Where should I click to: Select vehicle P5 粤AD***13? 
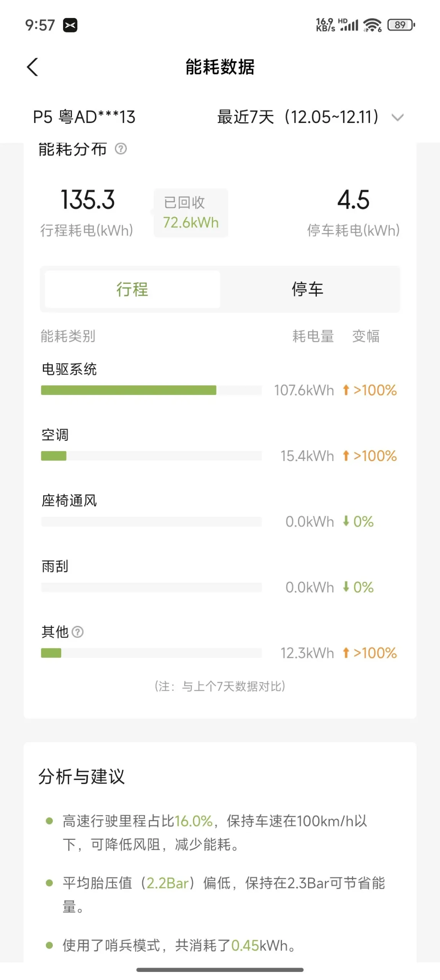(x=84, y=117)
